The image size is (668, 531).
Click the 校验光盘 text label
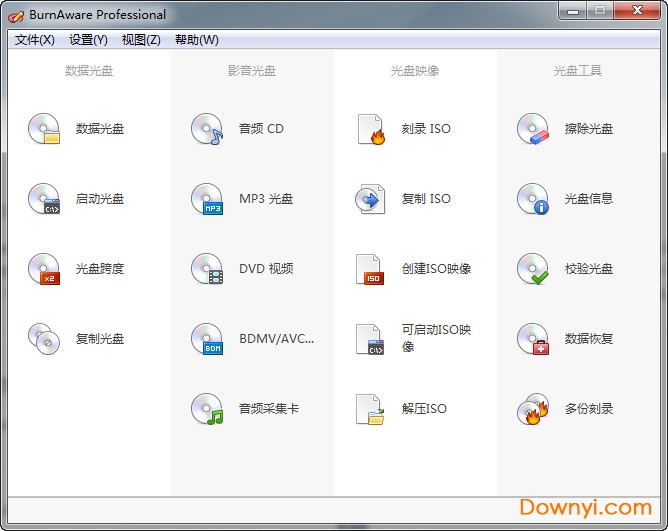(x=589, y=269)
